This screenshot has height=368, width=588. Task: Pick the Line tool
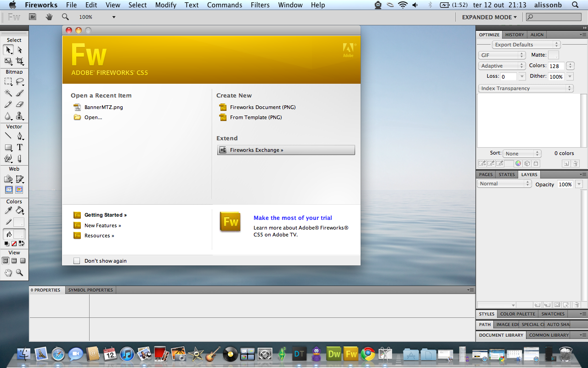(8, 136)
